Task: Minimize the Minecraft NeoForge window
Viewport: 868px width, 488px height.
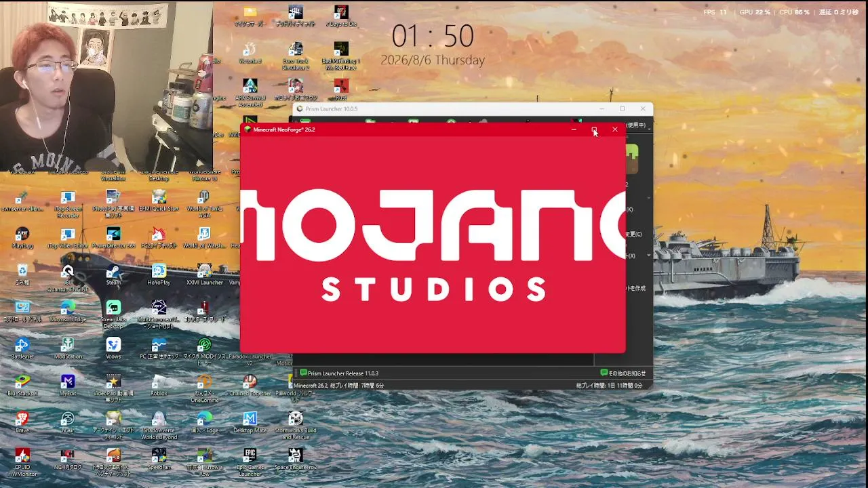Action: 574,129
